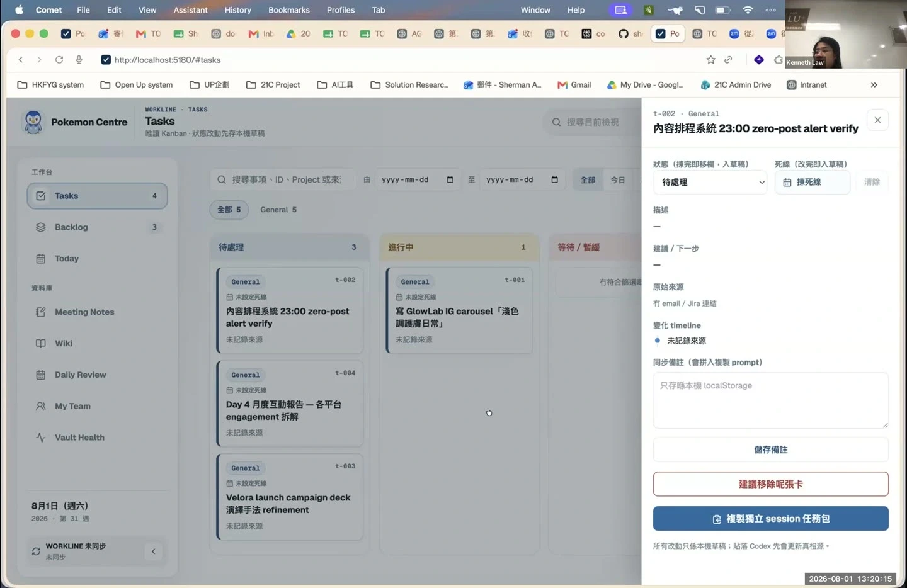907x588 pixels.
Task: Open the Profiles menu
Action: pyautogui.click(x=341, y=10)
